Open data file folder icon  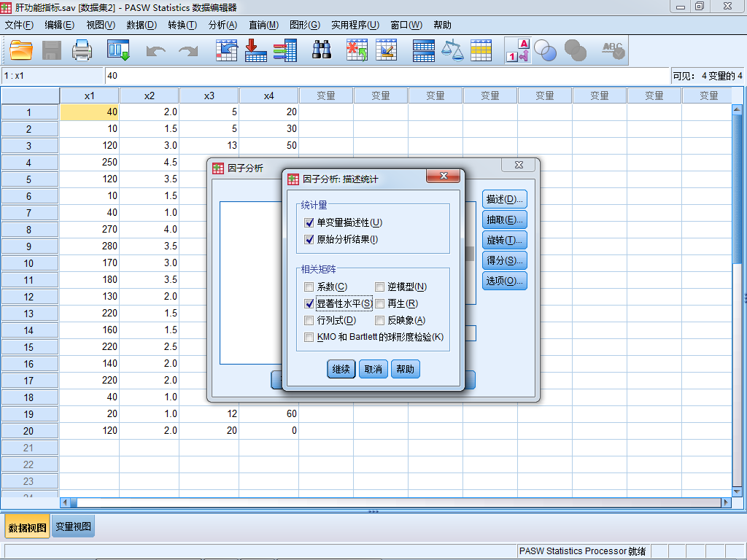tap(21, 50)
